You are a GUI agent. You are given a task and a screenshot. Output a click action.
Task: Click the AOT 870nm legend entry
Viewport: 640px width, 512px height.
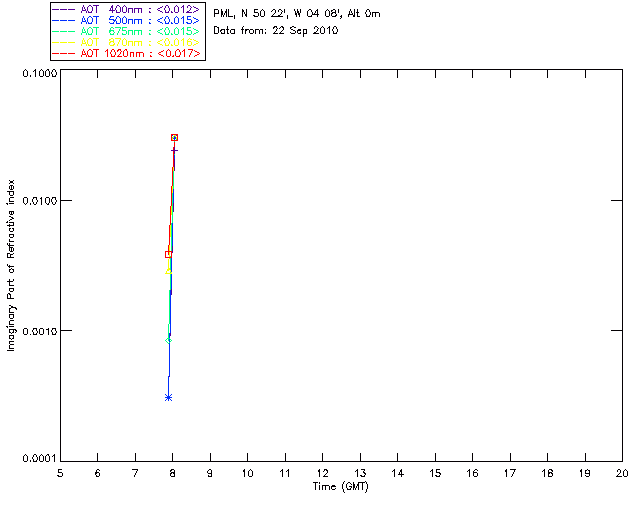click(127, 42)
